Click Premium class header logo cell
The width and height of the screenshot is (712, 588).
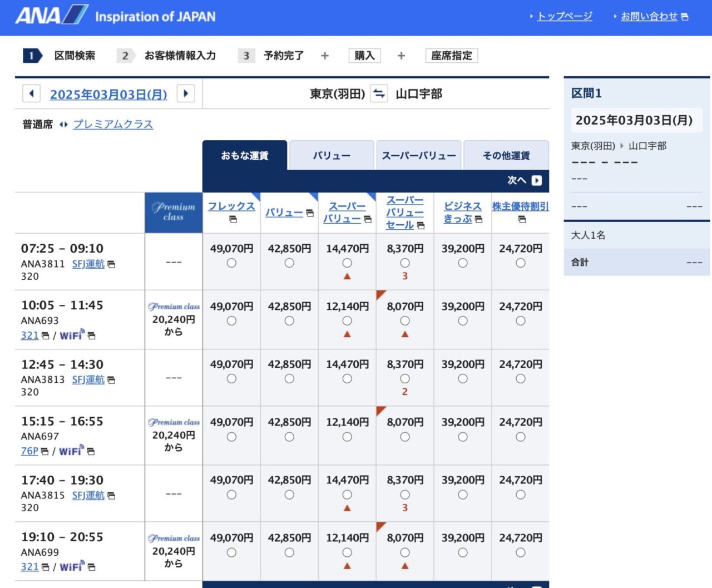coord(174,213)
